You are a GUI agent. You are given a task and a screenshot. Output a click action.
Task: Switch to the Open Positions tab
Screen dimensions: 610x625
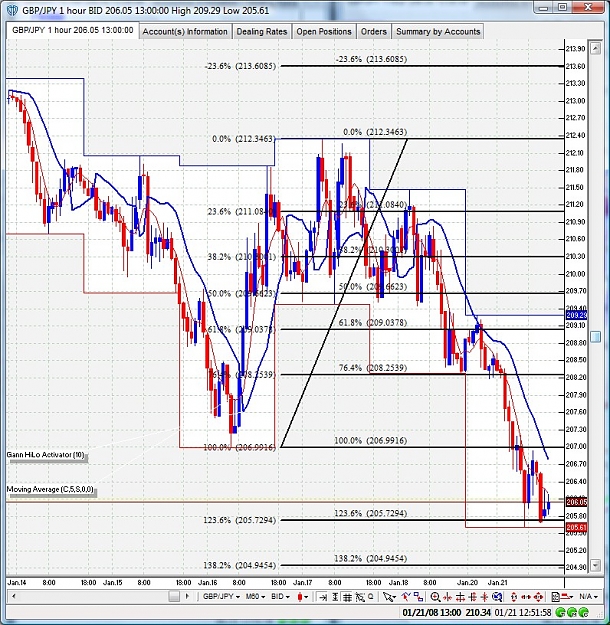coord(324,31)
